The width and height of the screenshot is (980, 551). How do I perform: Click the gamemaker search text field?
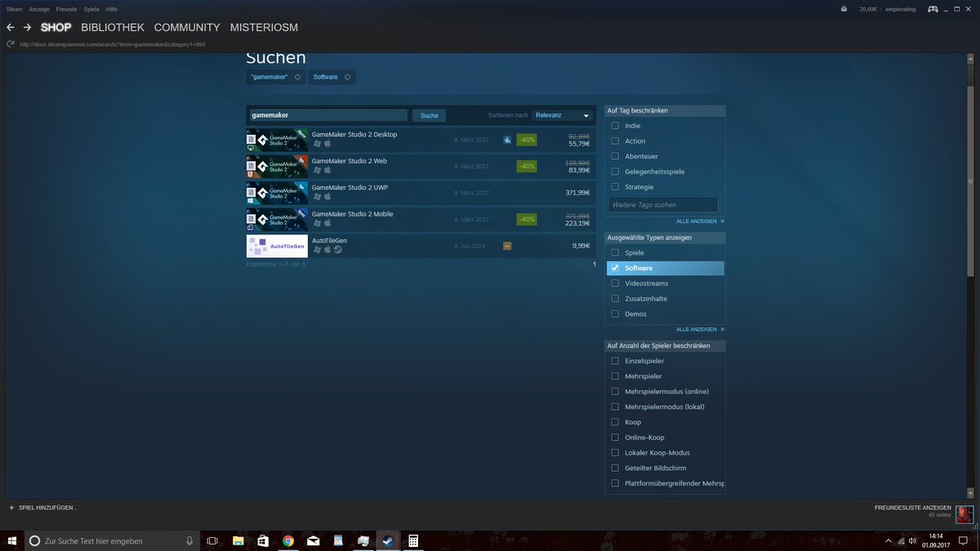point(327,116)
